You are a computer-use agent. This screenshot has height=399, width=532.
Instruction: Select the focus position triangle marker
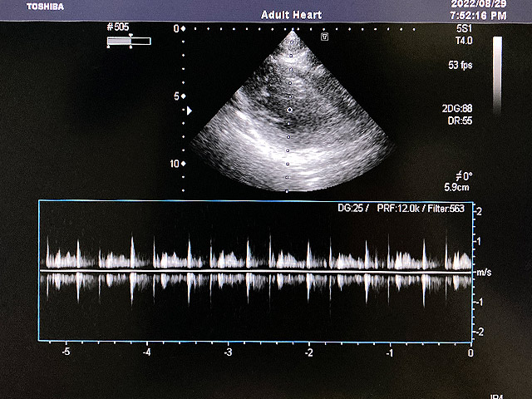(189, 110)
